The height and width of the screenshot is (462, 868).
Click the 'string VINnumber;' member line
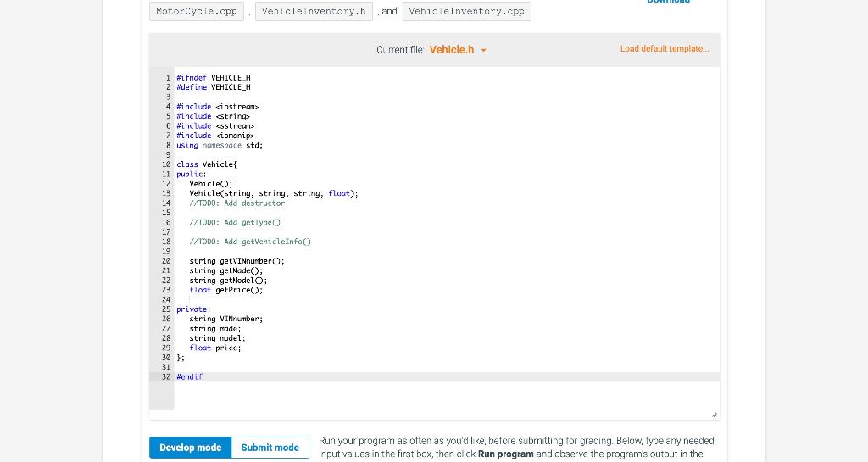(x=226, y=319)
